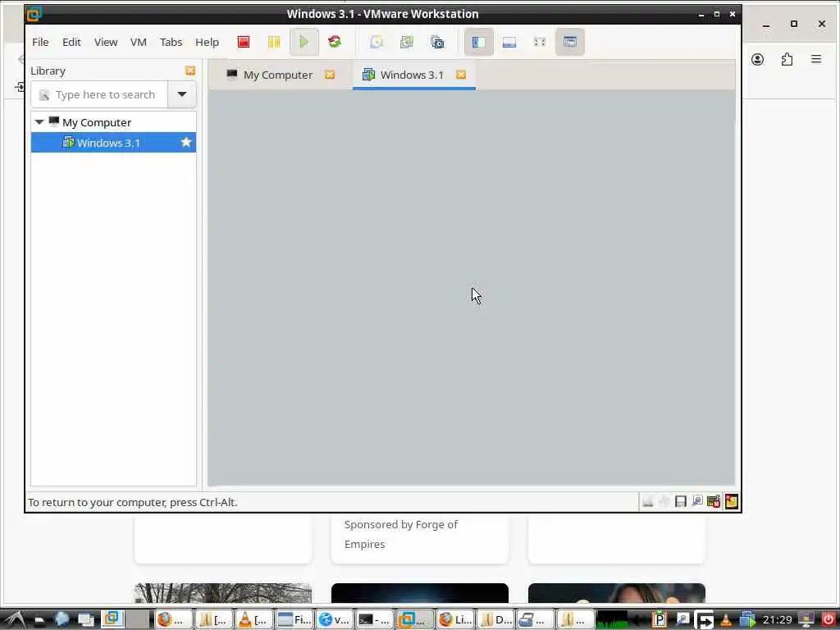Click the Library search input field
This screenshot has width=840, height=630.
tap(99, 95)
